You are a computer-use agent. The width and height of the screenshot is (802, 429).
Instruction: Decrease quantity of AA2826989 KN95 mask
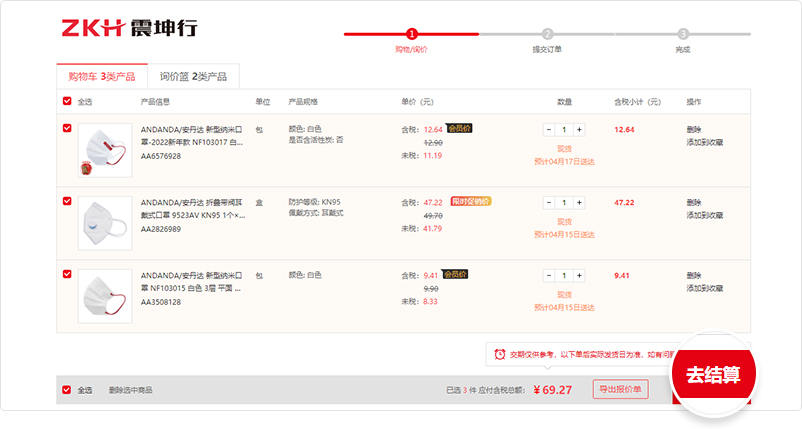pos(549,203)
